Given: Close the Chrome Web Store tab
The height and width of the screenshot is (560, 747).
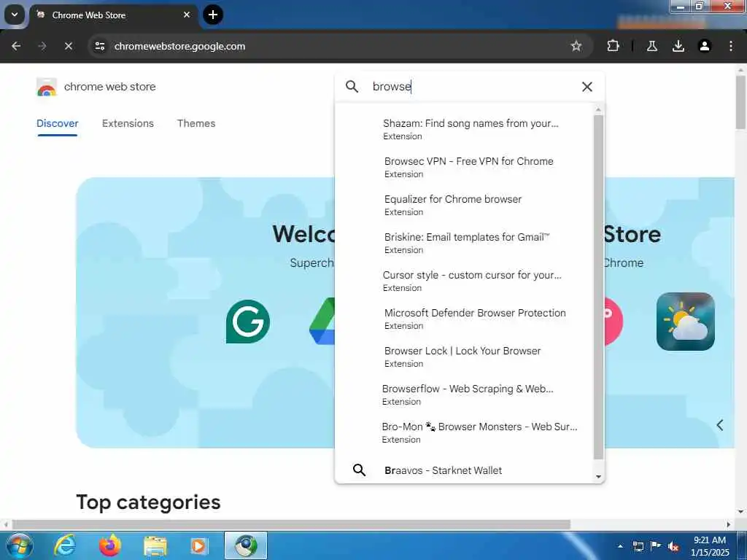Looking at the screenshot, I should click(x=187, y=15).
